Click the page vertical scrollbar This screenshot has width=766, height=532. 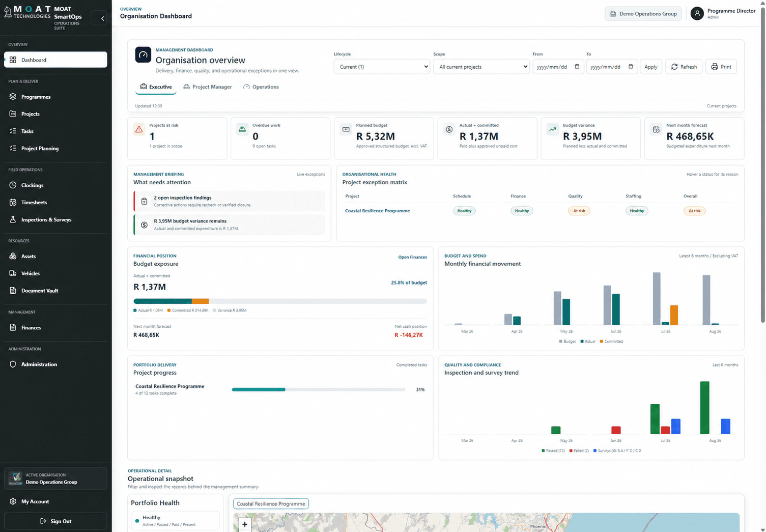click(x=762, y=165)
